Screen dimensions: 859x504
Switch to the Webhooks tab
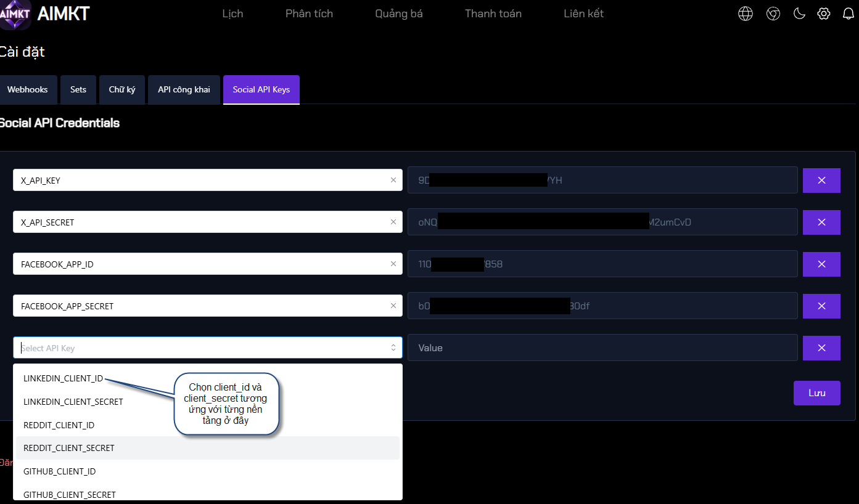tap(28, 90)
